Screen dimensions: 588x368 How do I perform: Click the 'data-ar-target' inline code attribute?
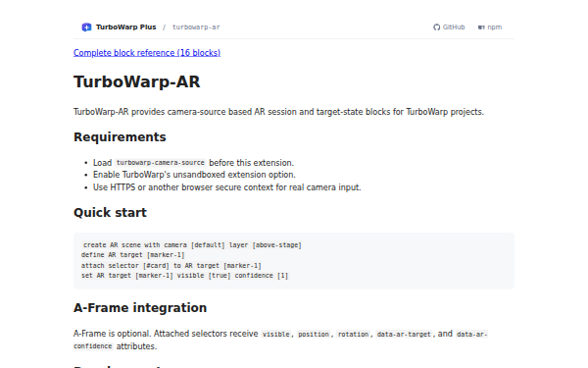pyautogui.click(x=404, y=335)
